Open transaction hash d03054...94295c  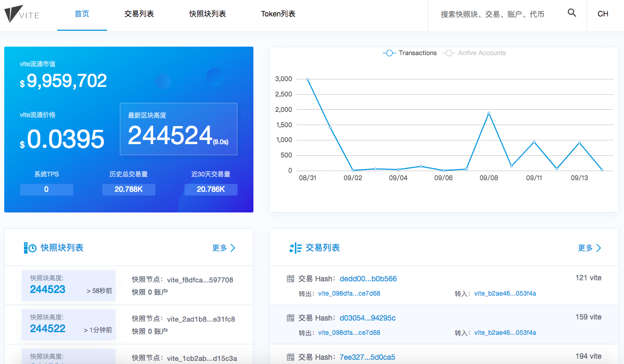[x=368, y=318]
